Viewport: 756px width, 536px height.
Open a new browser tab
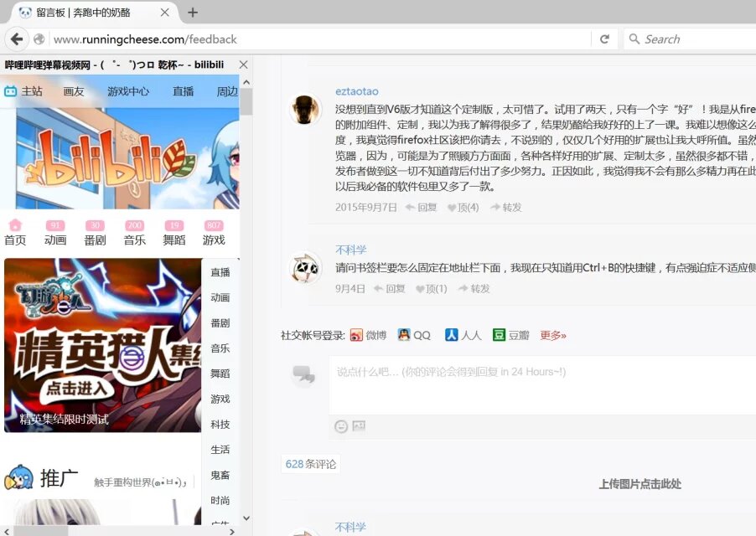click(193, 13)
